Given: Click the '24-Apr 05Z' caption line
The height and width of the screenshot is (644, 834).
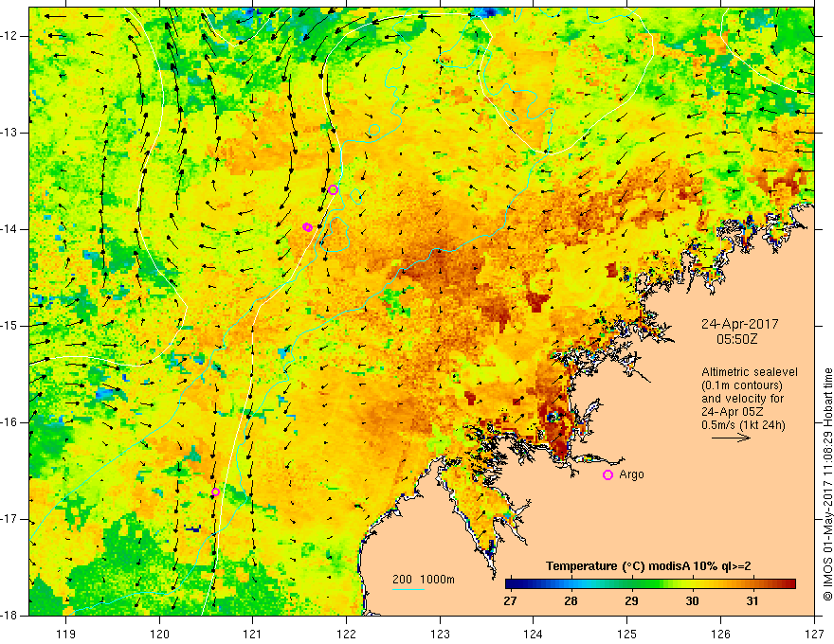Looking at the screenshot, I should pos(731,412).
